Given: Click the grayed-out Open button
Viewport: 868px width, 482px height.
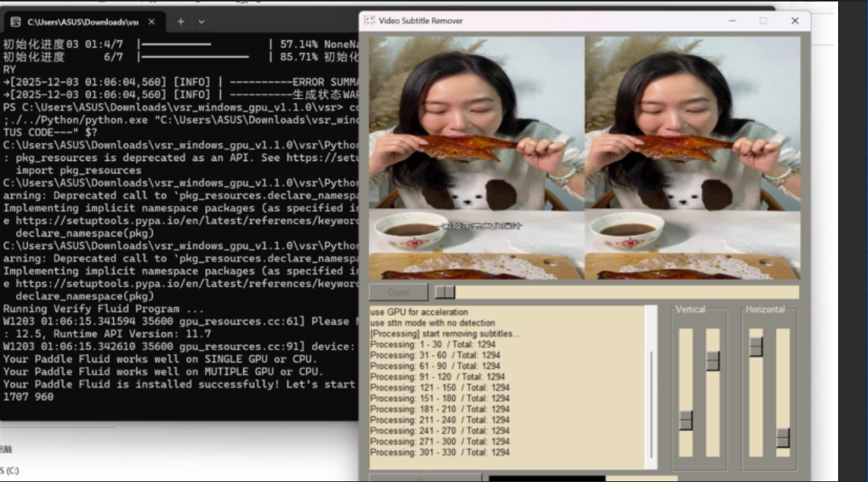Looking at the screenshot, I should (398, 292).
